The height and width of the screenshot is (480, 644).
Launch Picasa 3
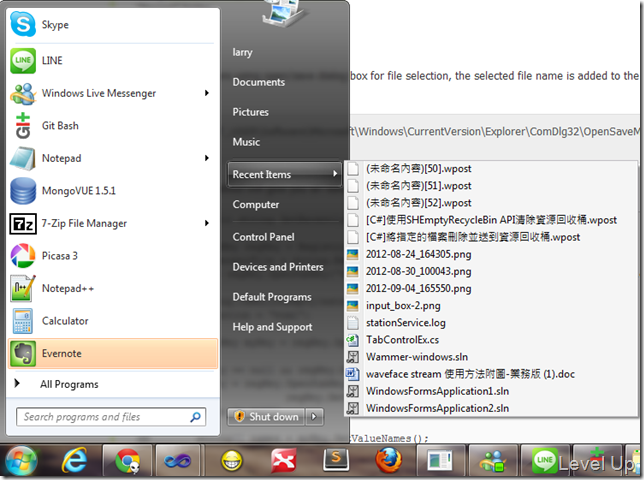(113, 255)
